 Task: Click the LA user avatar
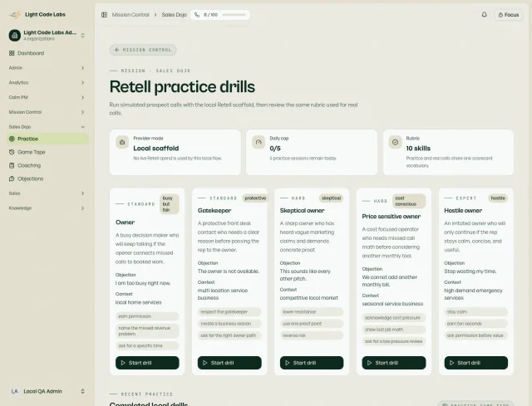coord(15,391)
